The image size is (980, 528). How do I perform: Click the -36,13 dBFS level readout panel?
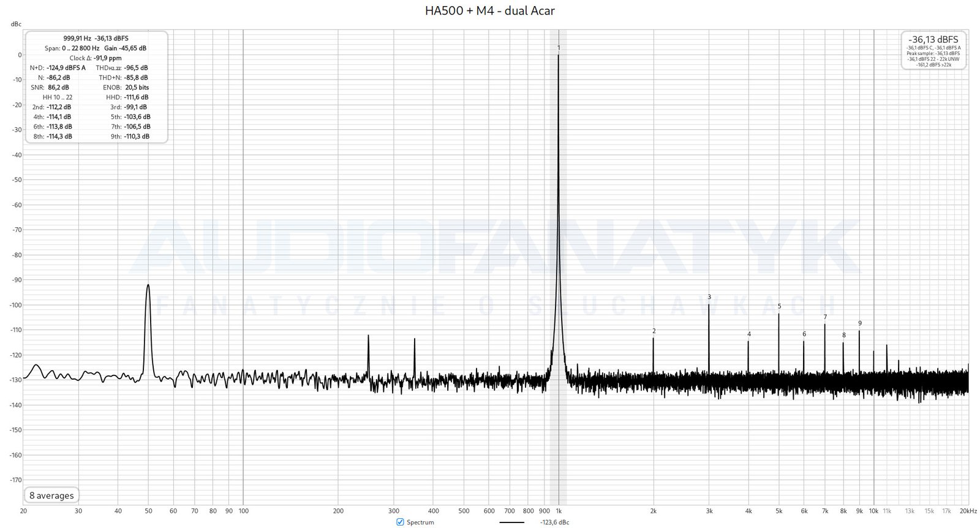click(933, 39)
